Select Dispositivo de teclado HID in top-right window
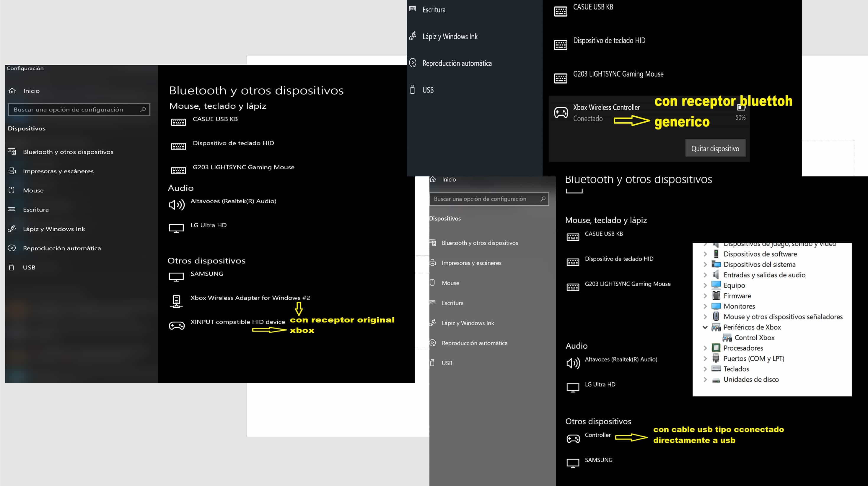This screenshot has height=486, width=868. tap(609, 40)
